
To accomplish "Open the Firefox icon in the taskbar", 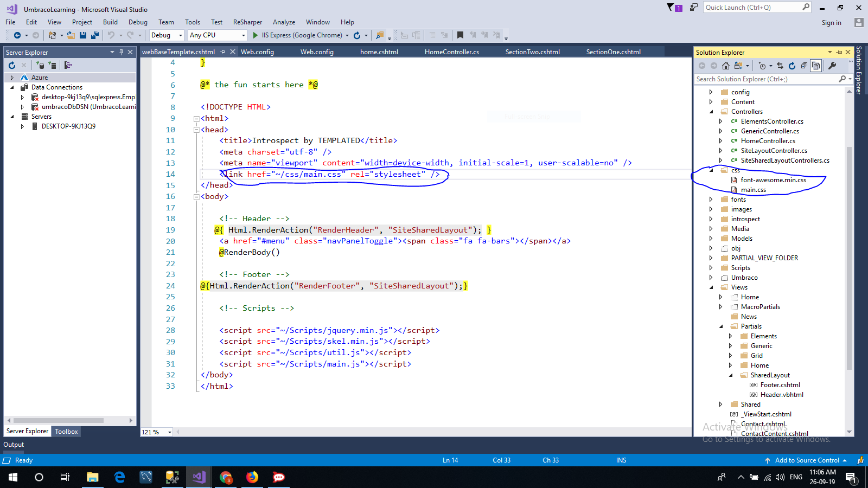I will (252, 477).
